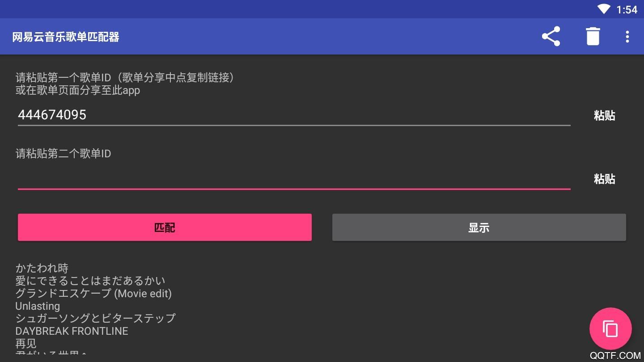This screenshot has height=362, width=644.
Task: Focus the first playlist ID field 444674095
Action: click(294, 115)
